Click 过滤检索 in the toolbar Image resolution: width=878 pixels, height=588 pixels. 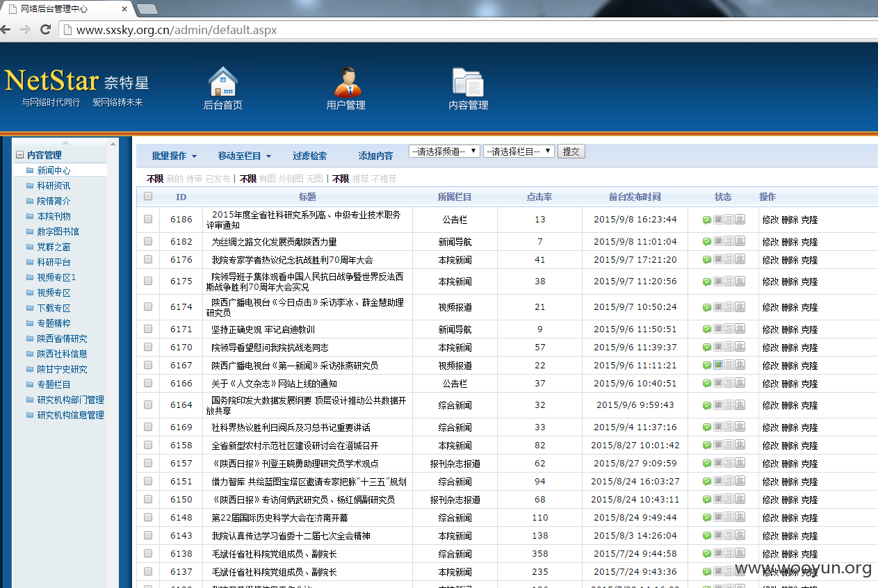309,156
